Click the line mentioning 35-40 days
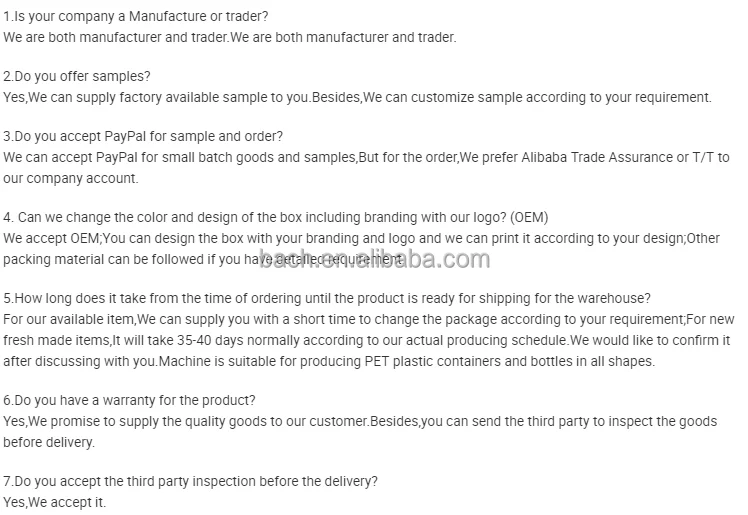748x515 pixels. click(x=366, y=340)
